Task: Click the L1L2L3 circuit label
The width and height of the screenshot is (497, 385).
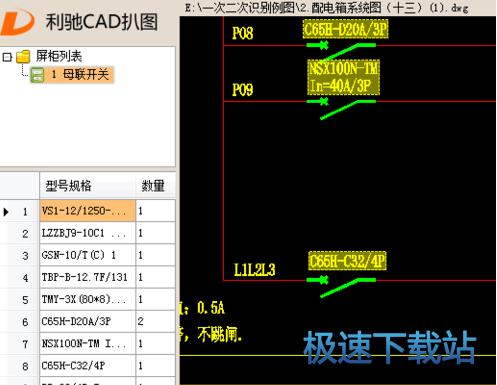Action: [x=255, y=270]
